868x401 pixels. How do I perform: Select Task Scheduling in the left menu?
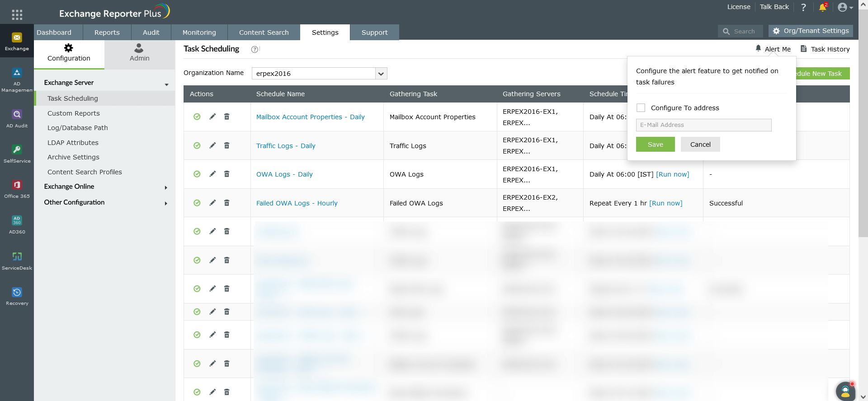[x=104, y=98]
